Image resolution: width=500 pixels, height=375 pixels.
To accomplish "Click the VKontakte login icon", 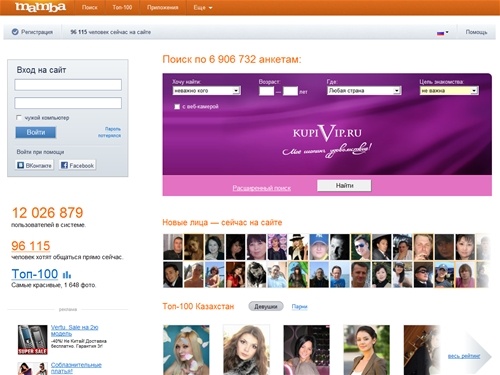I will pyautogui.click(x=21, y=165).
